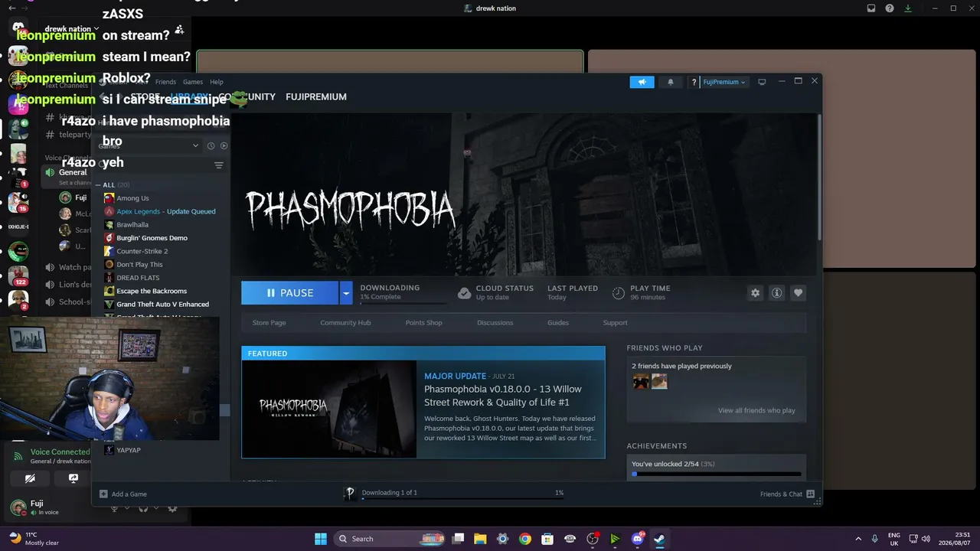Image resolution: width=980 pixels, height=551 pixels.
Task: Open the Help menu in Steam
Action: [x=217, y=82]
